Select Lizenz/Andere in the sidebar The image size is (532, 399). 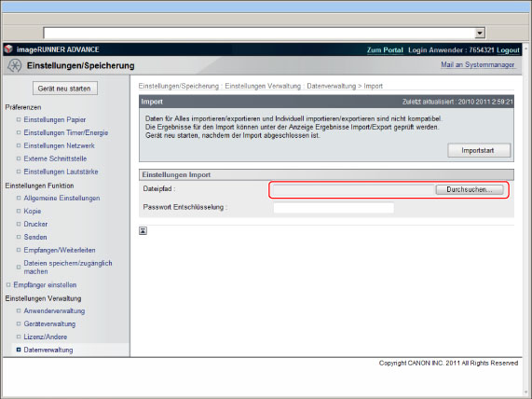[x=45, y=337]
